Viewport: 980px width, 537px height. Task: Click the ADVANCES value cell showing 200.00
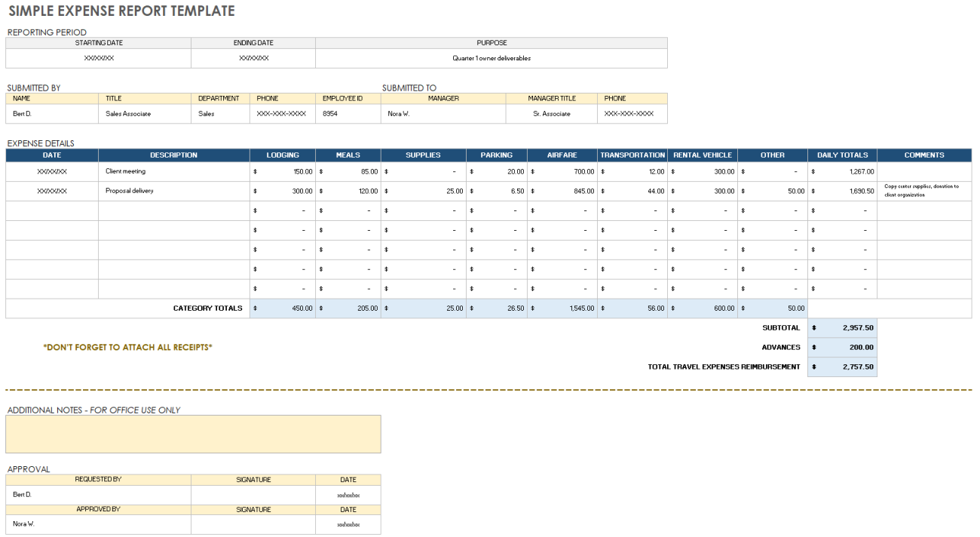click(842, 347)
